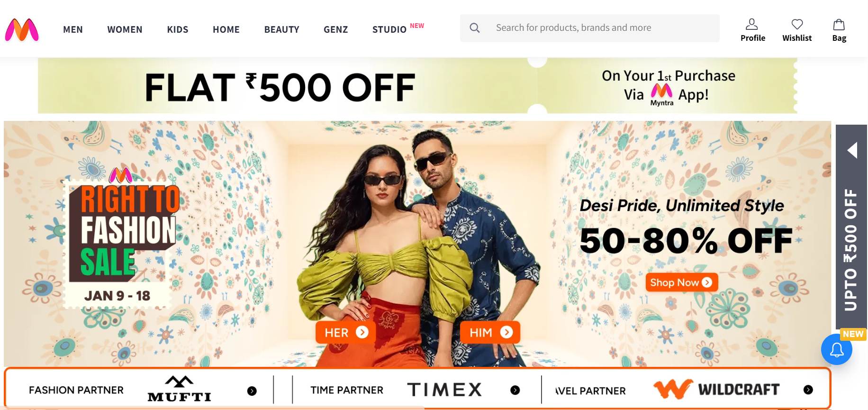Click the search magnifier icon
This screenshot has width=868, height=410.
tap(475, 28)
